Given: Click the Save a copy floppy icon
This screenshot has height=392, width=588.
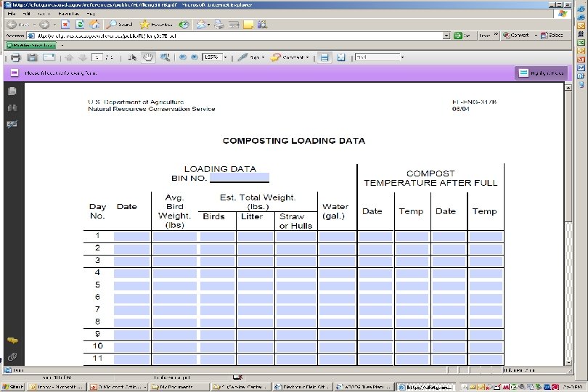Looking at the screenshot, I should coord(32,57).
